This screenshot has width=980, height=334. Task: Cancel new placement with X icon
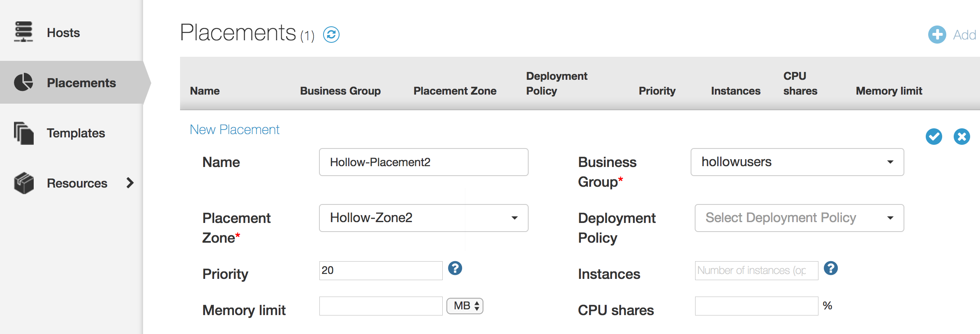(x=962, y=137)
